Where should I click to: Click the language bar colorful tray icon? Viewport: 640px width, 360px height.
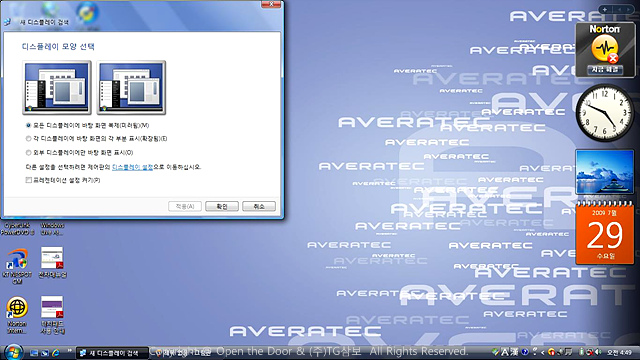click(496, 352)
